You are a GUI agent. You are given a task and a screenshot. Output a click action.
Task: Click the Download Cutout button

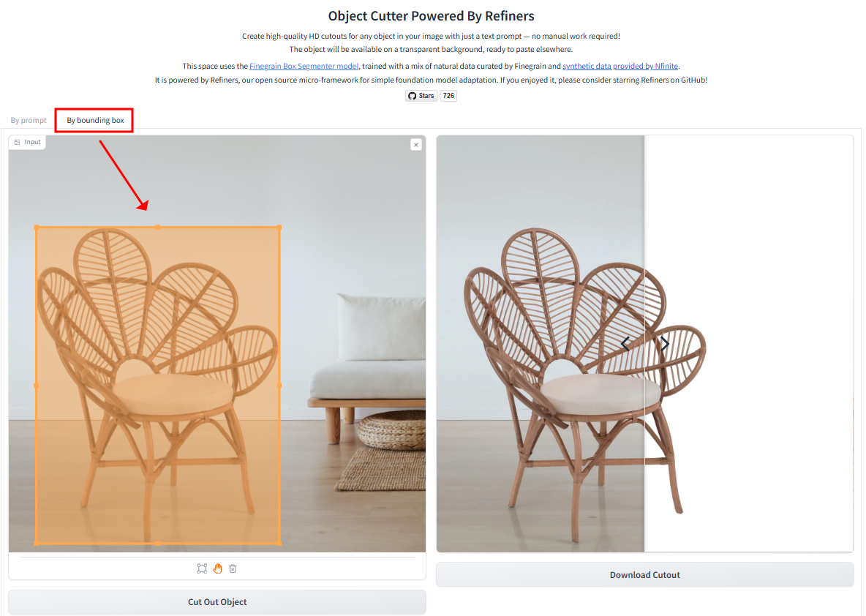[x=644, y=574]
